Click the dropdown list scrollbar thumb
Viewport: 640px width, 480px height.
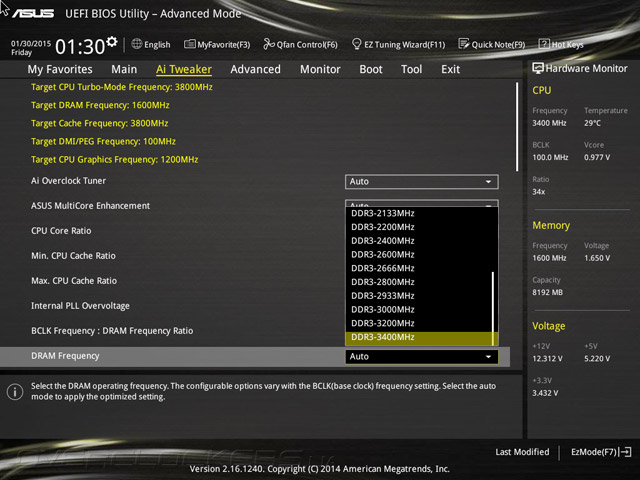pyautogui.click(x=493, y=309)
